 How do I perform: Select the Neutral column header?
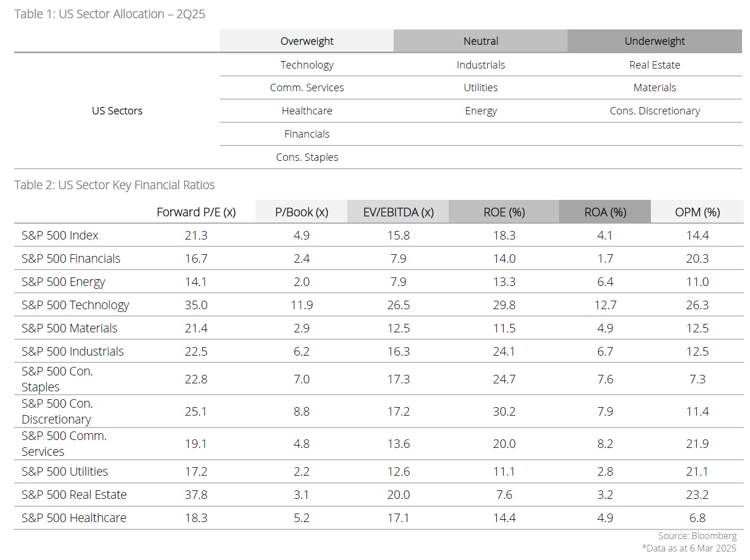(x=480, y=41)
